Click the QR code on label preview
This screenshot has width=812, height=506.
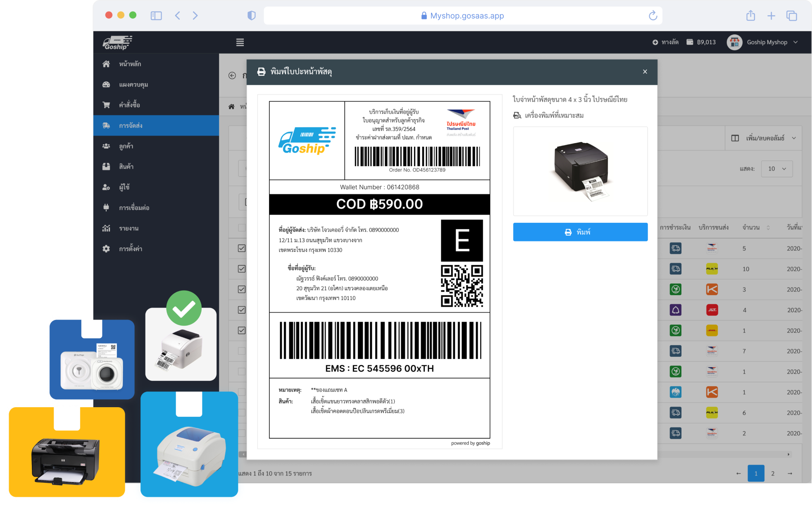(462, 286)
